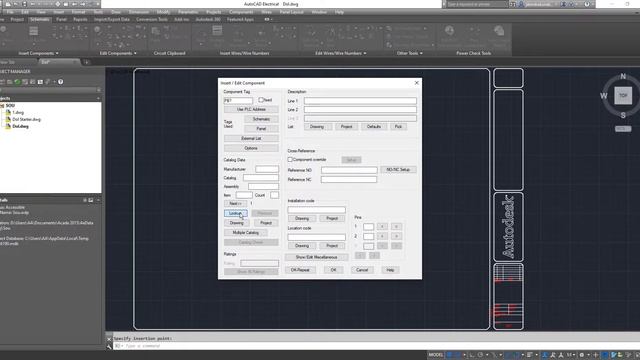Decrement pin 1 with the left arrow
This screenshot has height=360, width=640.
(x=382, y=227)
